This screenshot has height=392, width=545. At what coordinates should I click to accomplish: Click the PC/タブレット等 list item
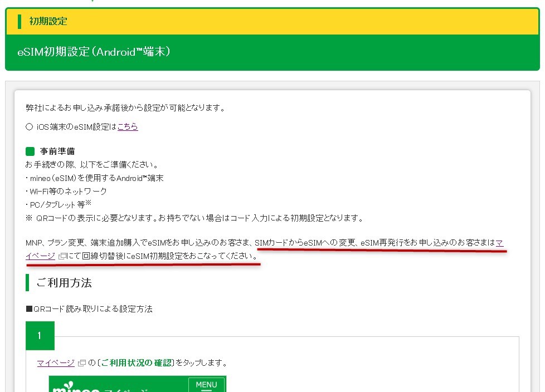click(x=58, y=204)
